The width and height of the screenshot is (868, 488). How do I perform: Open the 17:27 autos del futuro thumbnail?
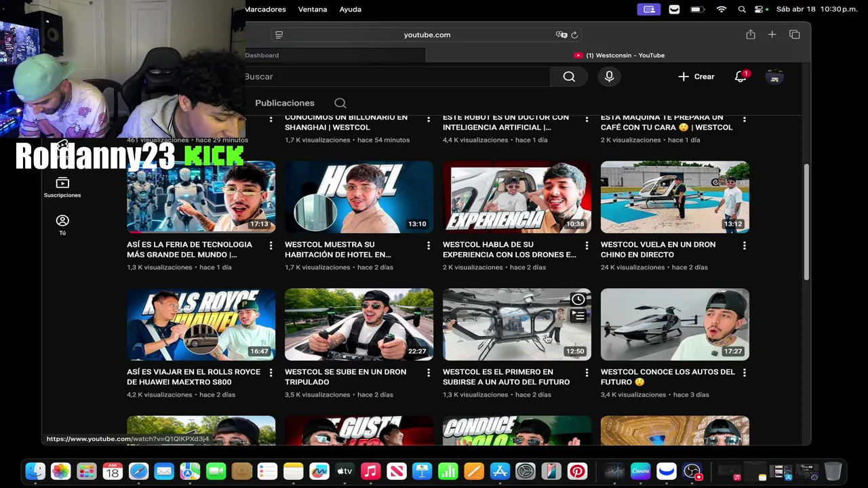675,325
